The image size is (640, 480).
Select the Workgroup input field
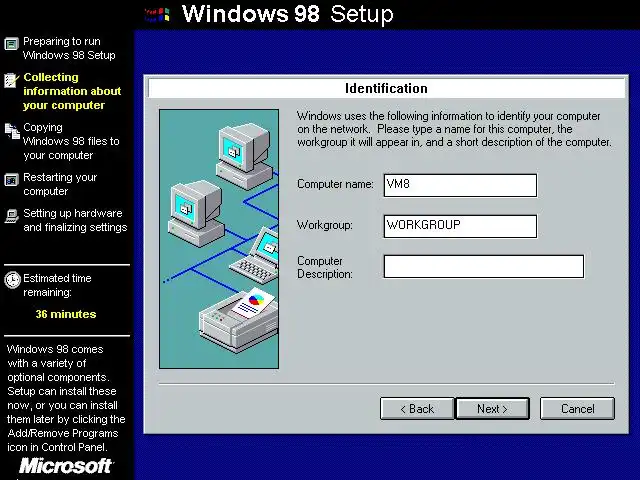pyautogui.click(x=460, y=226)
